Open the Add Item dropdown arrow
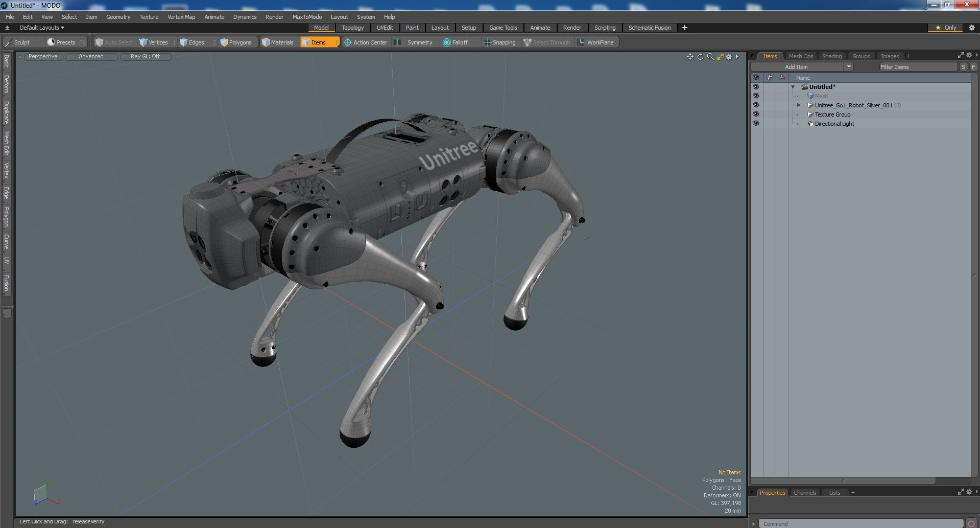980x528 pixels. [849, 67]
